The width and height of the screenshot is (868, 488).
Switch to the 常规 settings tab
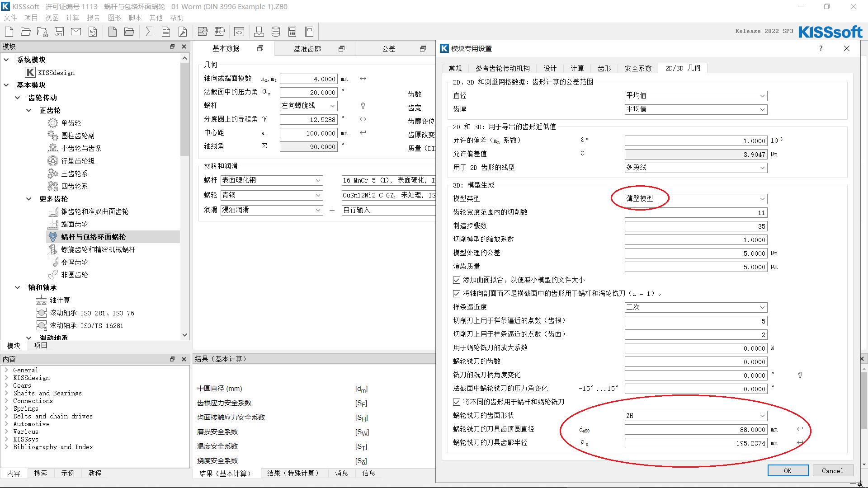[455, 68]
